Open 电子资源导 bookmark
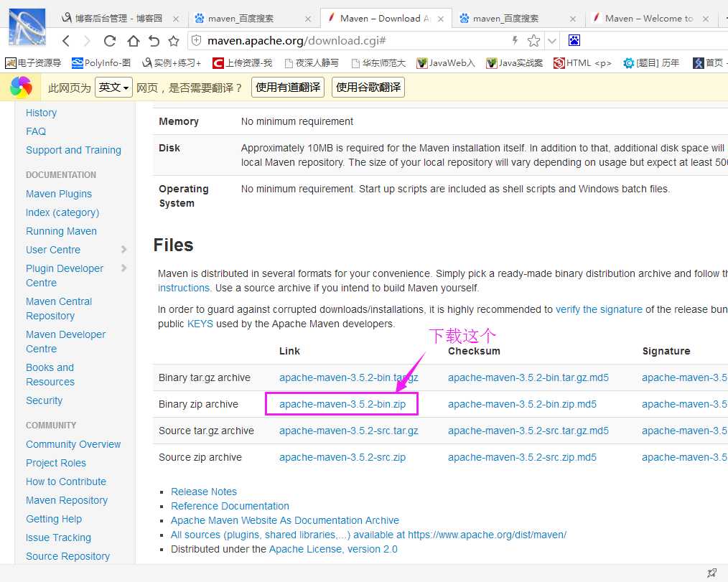The image size is (728, 582). (x=33, y=63)
